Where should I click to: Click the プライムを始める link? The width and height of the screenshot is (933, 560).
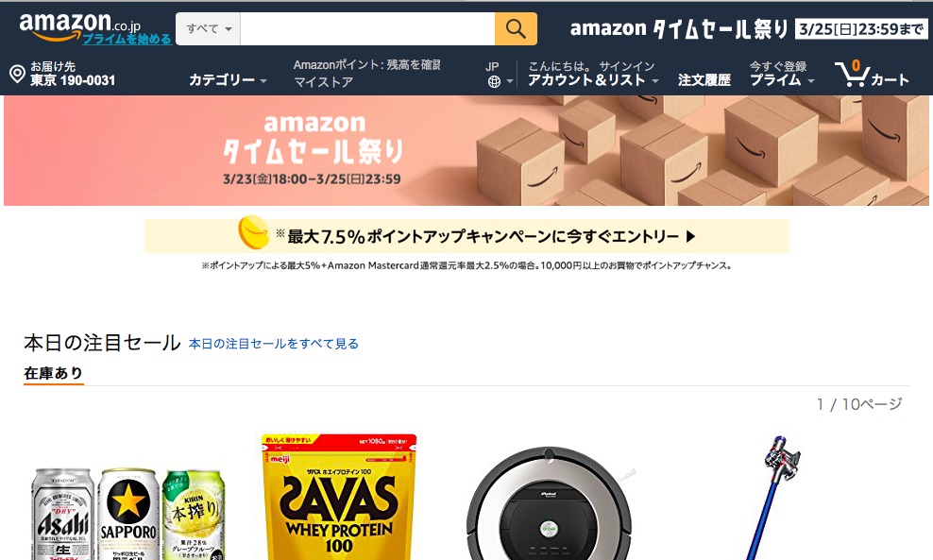(127, 39)
